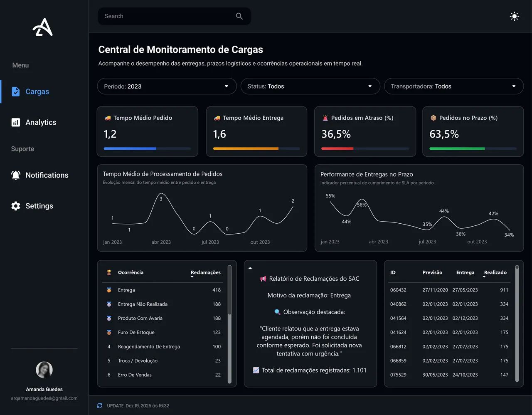Click Amanda Guedes profile avatar
The height and width of the screenshot is (415, 532).
(x=44, y=370)
